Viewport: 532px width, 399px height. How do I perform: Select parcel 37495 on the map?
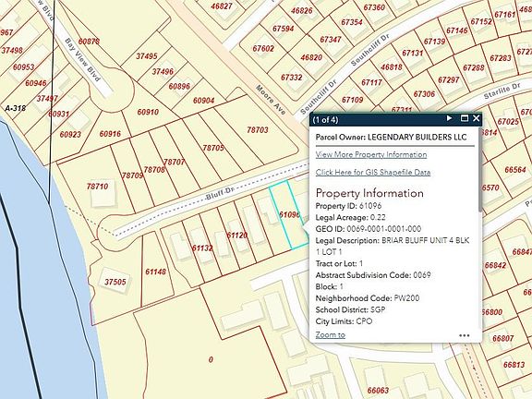[147, 56]
